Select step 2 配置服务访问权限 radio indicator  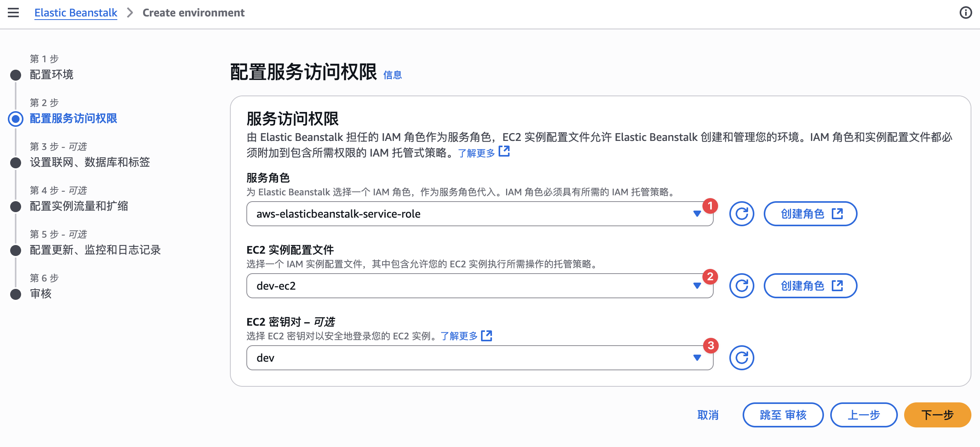pyautogui.click(x=16, y=119)
